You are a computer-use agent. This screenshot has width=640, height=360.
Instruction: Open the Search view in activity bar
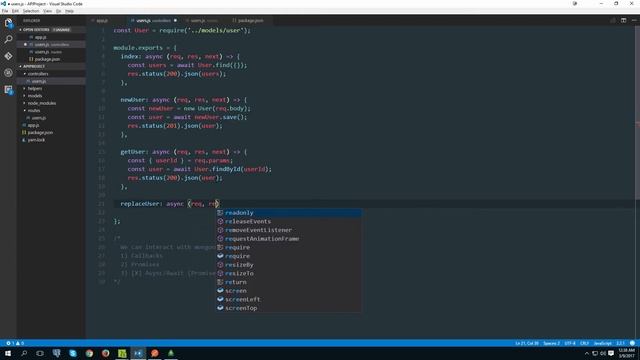click(x=8, y=39)
